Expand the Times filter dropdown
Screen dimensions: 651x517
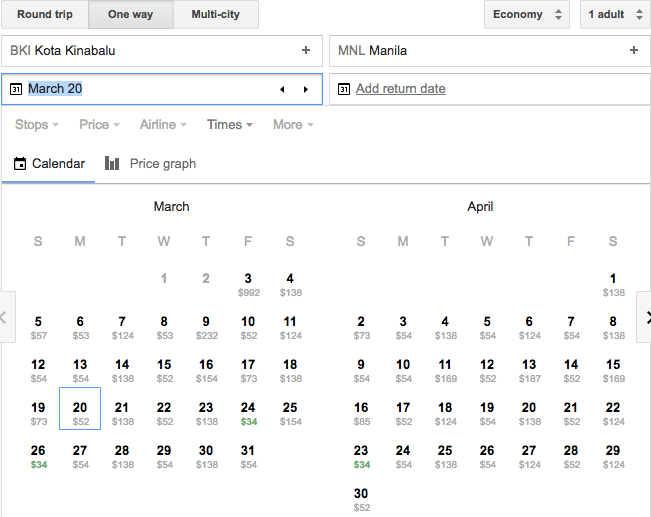[229, 124]
